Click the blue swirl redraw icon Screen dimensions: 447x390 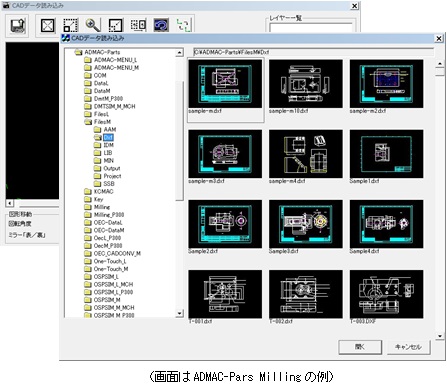(x=161, y=25)
